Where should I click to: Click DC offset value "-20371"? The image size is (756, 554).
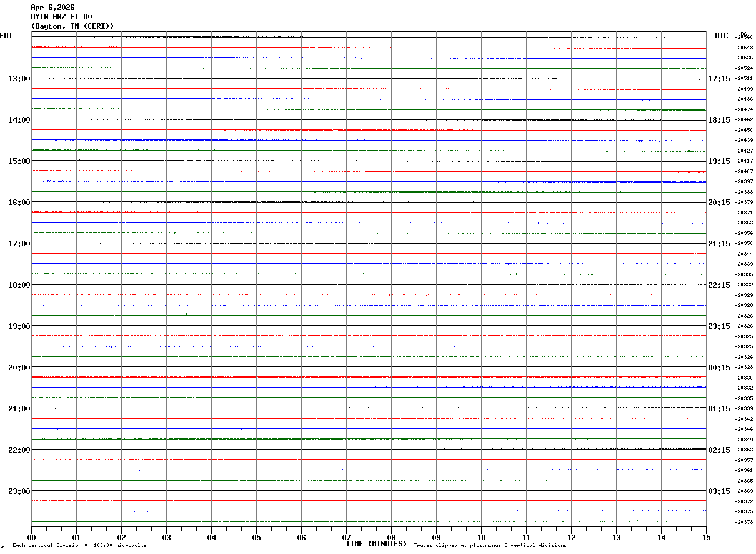point(744,213)
